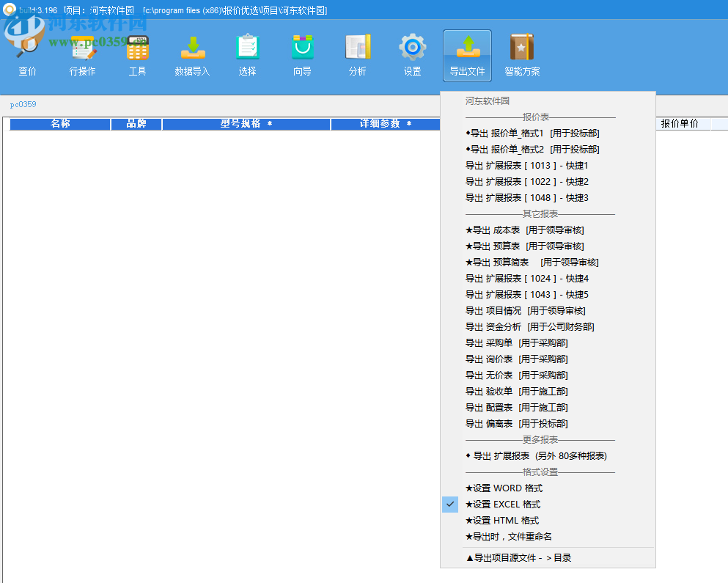Export 资金分析 for finance department

tap(530, 327)
